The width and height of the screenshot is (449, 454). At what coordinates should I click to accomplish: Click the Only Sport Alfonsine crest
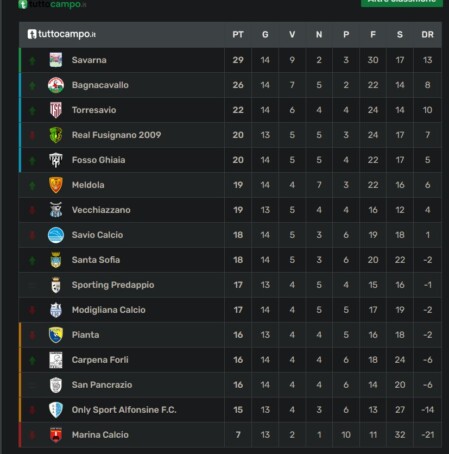coord(56,410)
